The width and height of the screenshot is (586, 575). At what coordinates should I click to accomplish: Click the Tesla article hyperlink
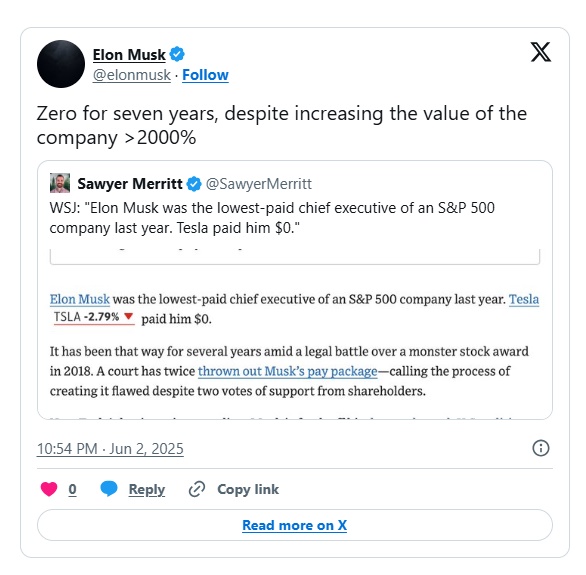[524, 299]
